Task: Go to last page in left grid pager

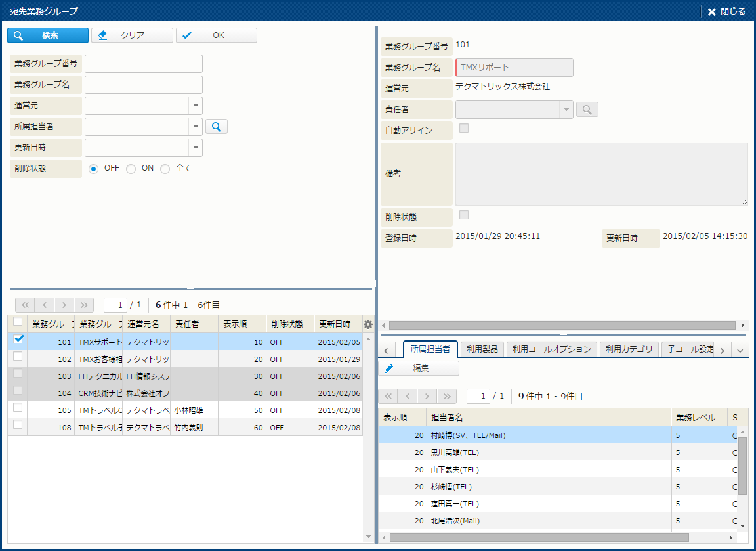Action: point(85,305)
